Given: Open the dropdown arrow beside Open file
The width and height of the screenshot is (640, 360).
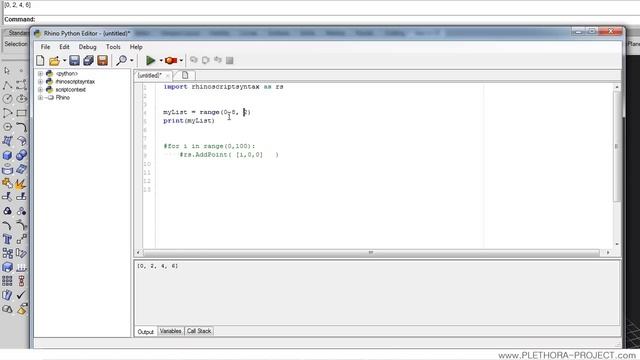Looking at the screenshot, I should pos(64,60).
